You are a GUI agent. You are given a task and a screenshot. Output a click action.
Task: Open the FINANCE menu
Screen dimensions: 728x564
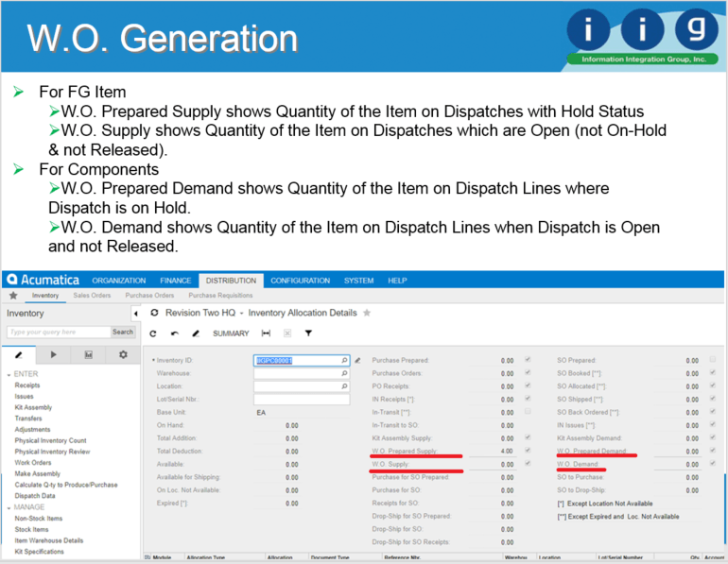coord(176,281)
